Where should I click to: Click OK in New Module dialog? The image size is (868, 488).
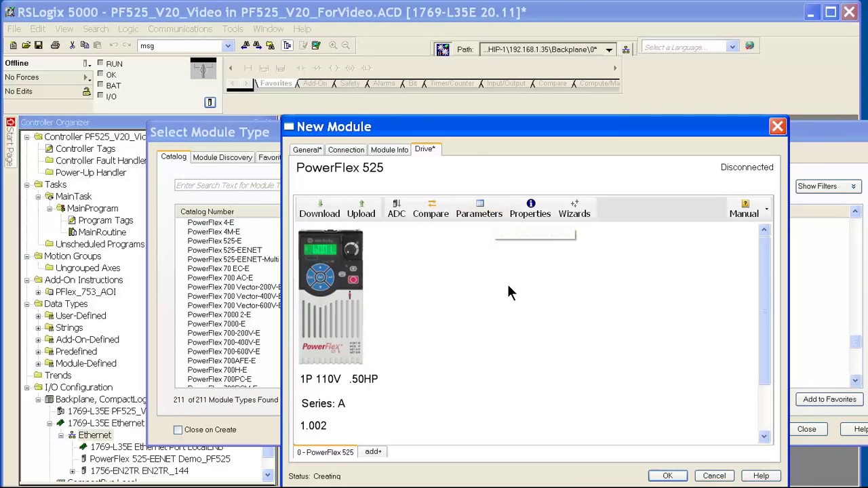pos(667,476)
